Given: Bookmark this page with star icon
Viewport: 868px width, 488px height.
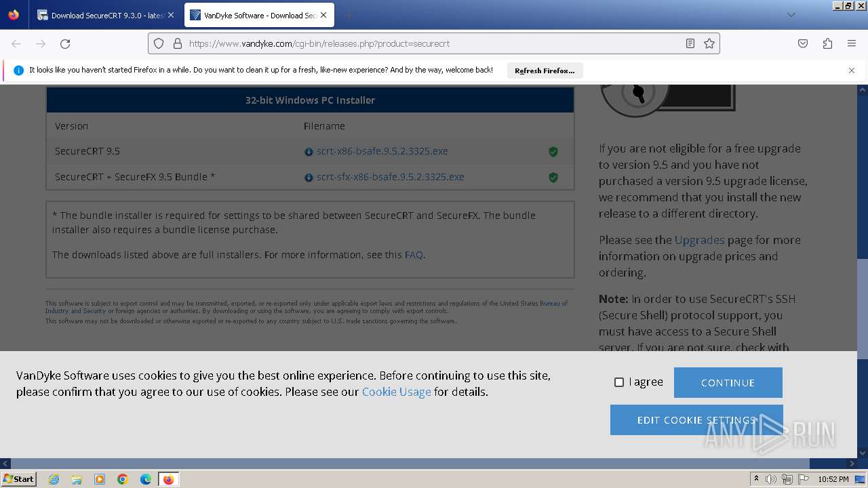Looking at the screenshot, I should pyautogui.click(x=709, y=43).
